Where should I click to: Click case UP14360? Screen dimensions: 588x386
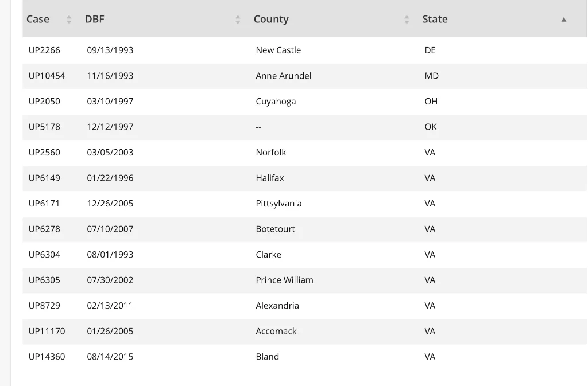pos(47,357)
